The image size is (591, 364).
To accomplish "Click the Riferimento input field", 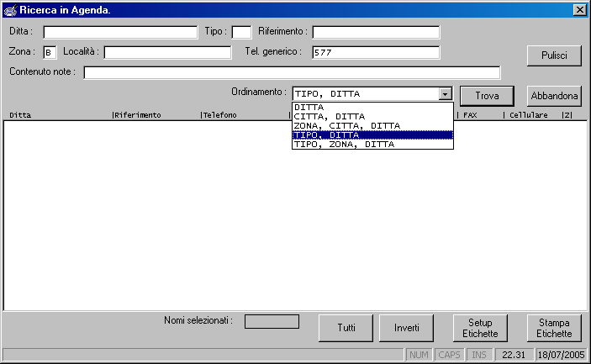I will [376, 32].
